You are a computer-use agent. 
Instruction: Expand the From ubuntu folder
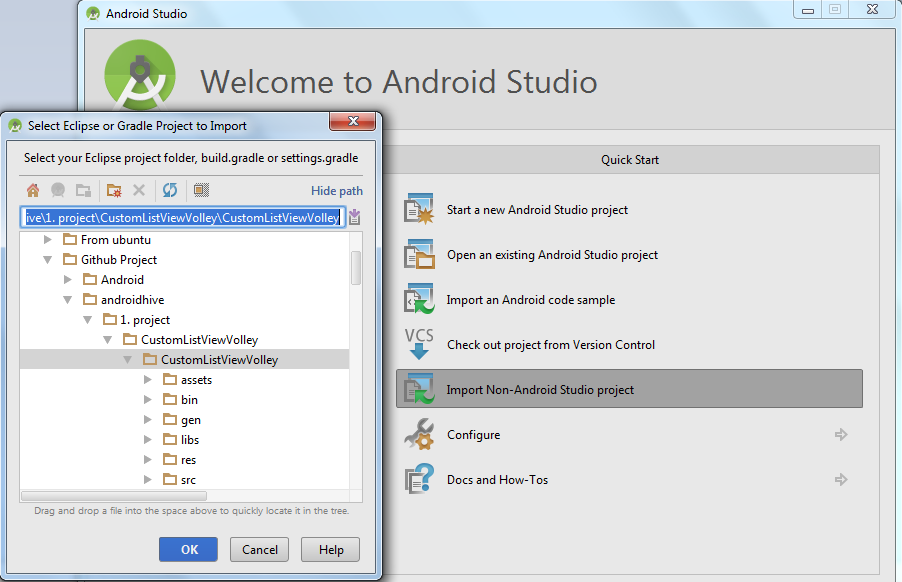48,239
